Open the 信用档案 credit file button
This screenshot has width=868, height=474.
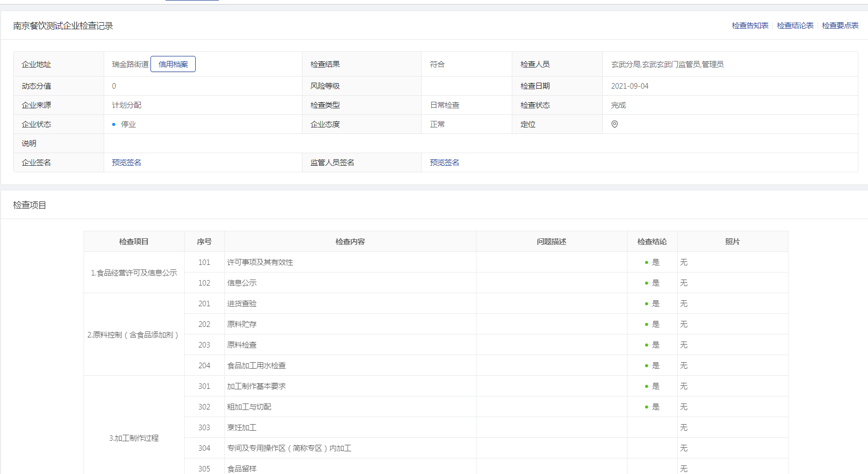[173, 64]
